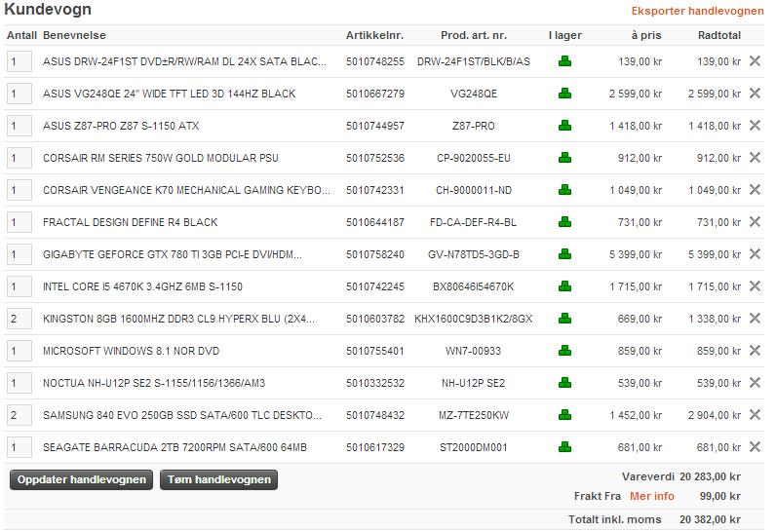Screen dimensions: 776x532
Task: Click quantity field for Samsung 840 EVO
Action: [x=19, y=415]
